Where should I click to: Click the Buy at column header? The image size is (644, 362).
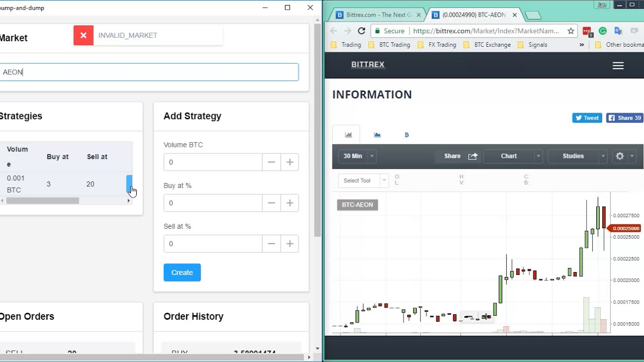pyautogui.click(x=57, y=156)
